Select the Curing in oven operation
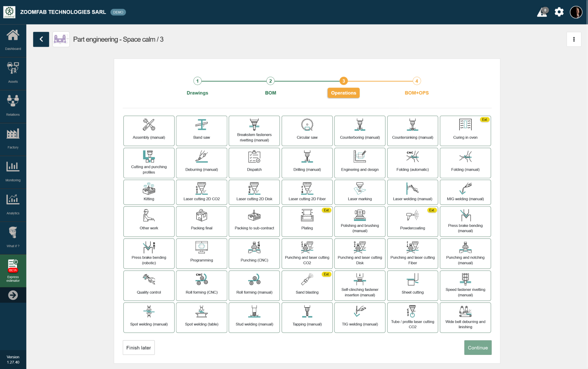 coord(465,131)
